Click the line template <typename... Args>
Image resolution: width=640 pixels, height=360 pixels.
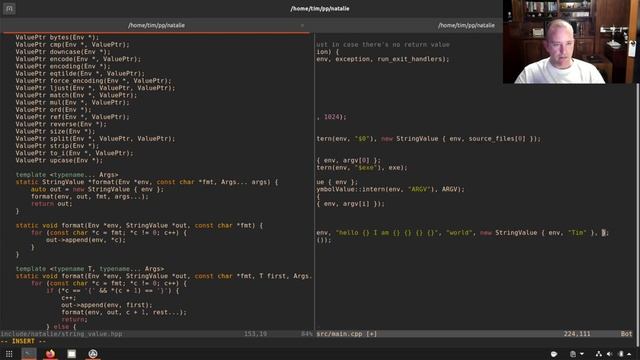pos(67,175)
